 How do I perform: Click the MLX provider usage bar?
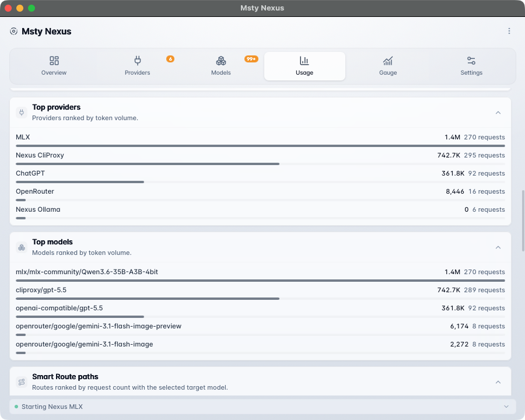coord(260,146)
